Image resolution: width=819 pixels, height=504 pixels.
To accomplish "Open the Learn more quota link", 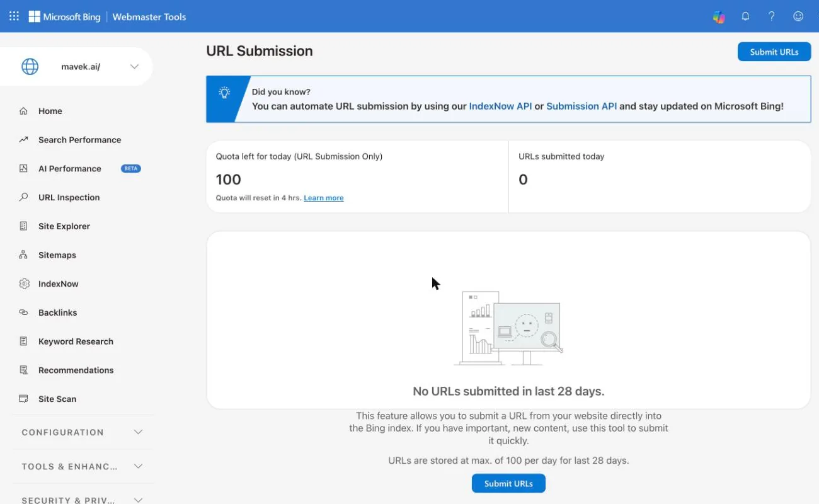I will (324, 198).
